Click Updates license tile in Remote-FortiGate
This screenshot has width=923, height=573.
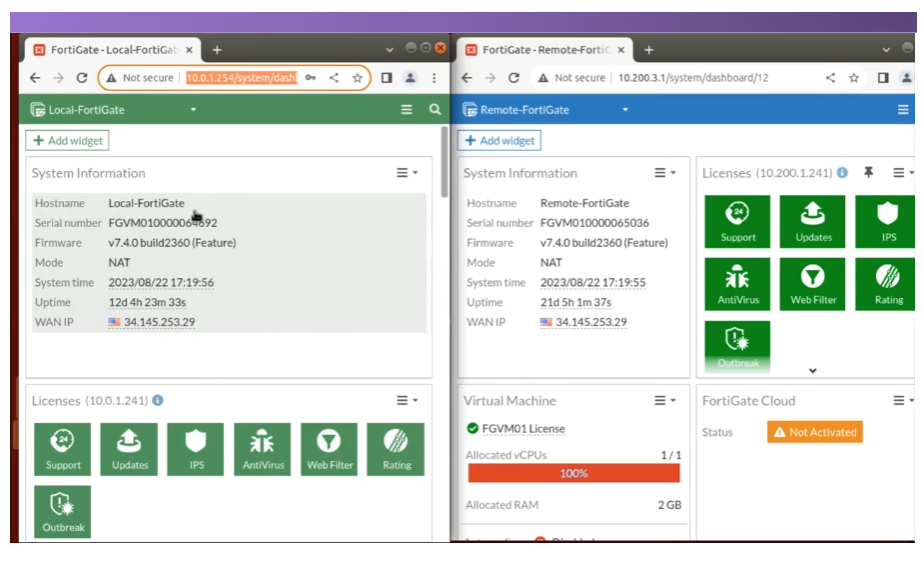(x=812, y=221)
